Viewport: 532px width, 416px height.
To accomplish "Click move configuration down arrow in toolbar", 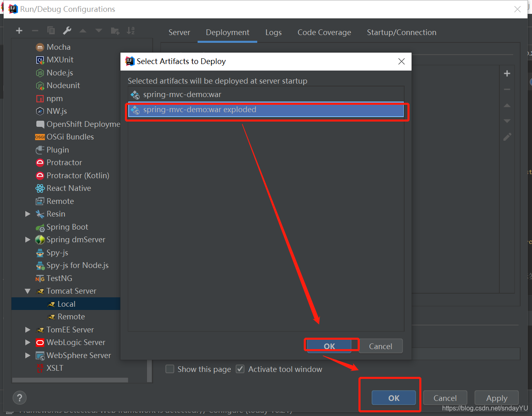I will pos(99,31).
